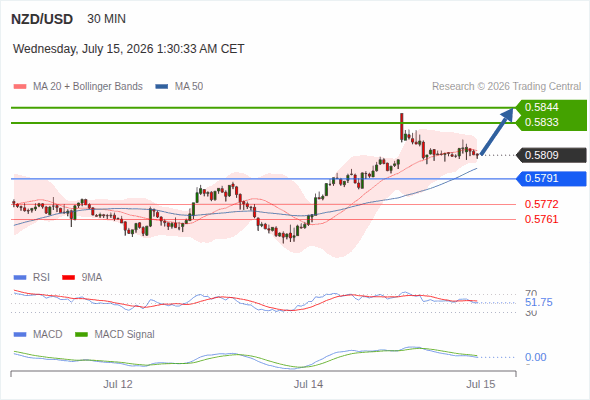Click the RSI legend label
This screenshot has height=400, width=590.
click(x=41, y=278)
